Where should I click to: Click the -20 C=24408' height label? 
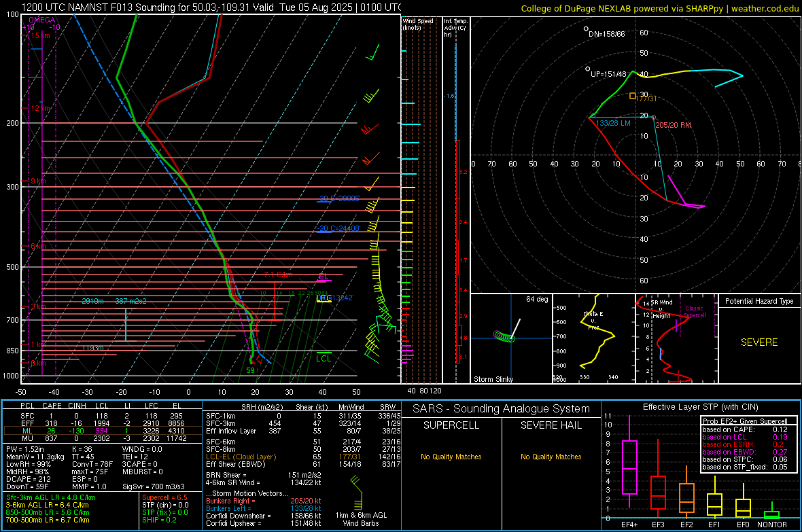338,229
